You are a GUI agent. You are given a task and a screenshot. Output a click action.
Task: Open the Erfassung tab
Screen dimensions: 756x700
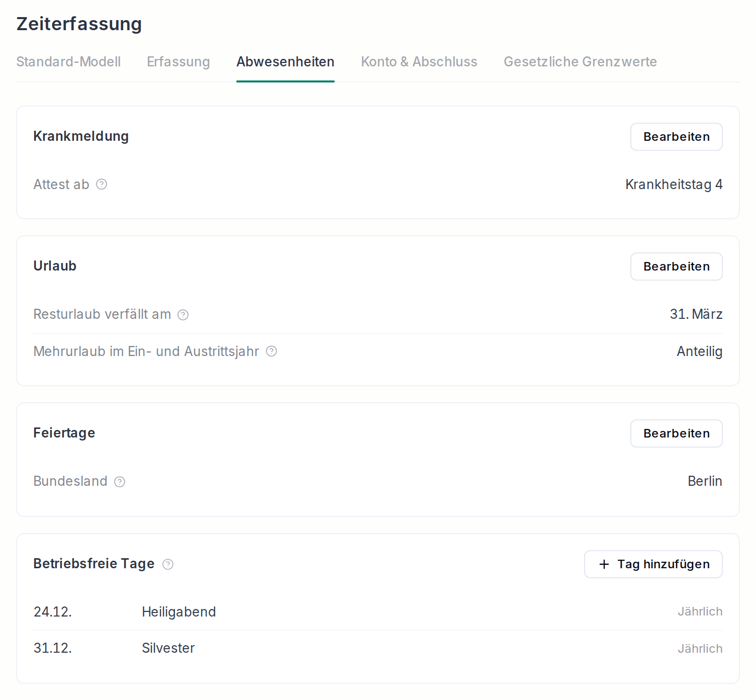178,62
